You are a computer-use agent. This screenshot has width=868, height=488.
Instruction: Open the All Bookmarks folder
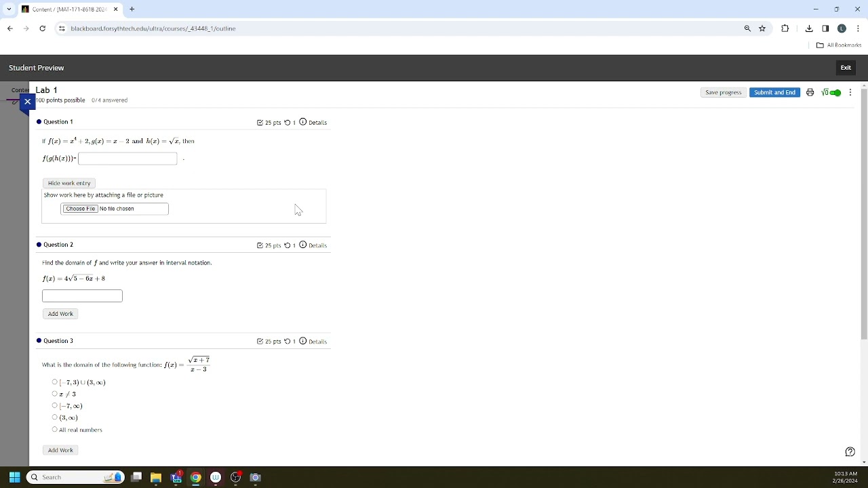(839, 45)
